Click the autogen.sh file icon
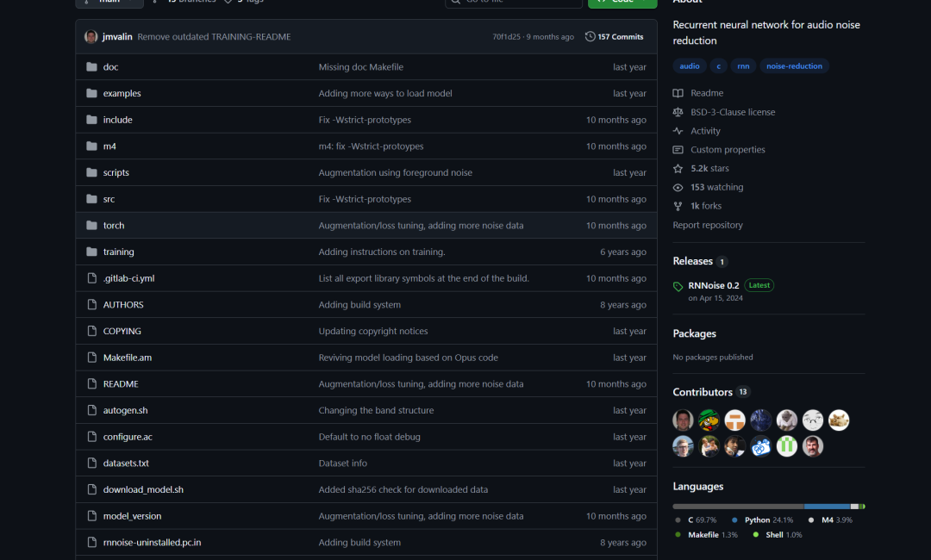The image size is (931, 560). coord(91,410)
